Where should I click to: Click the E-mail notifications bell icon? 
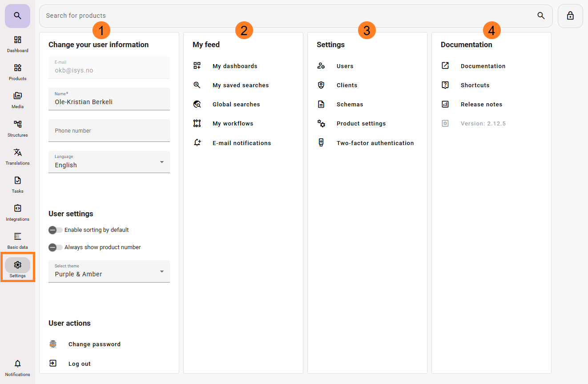(197, 143)
